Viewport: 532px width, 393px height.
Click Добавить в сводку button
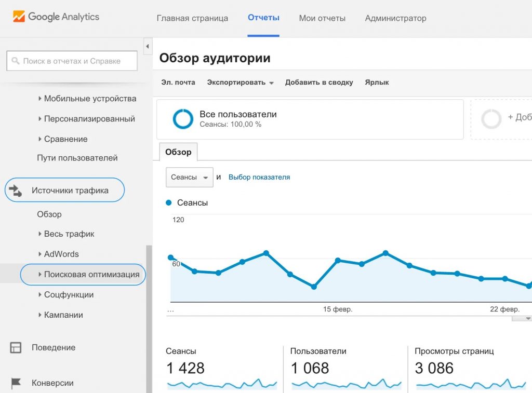pos(319,82)
